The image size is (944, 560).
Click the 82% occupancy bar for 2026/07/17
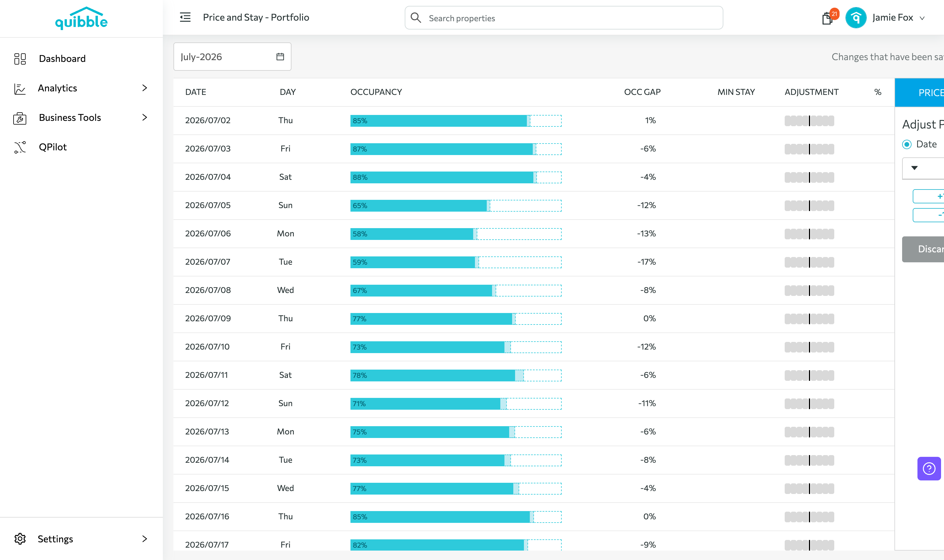[x=456, y=545]
